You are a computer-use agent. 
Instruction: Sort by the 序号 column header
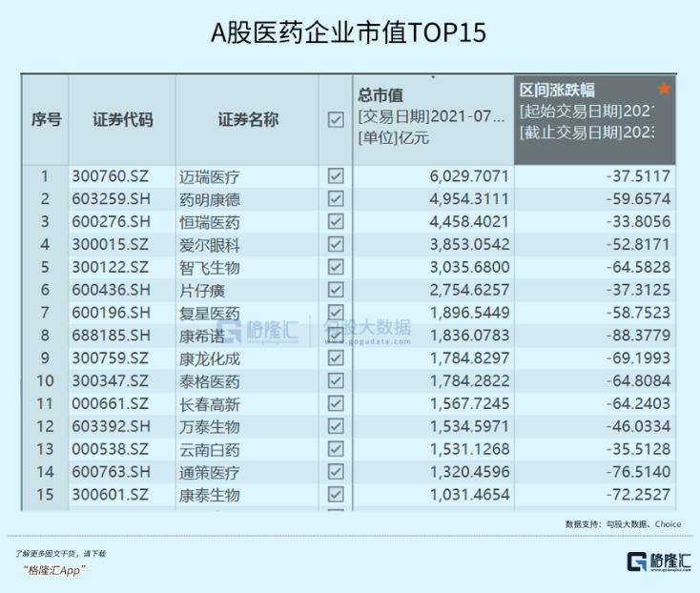click(x=46, y=119)
